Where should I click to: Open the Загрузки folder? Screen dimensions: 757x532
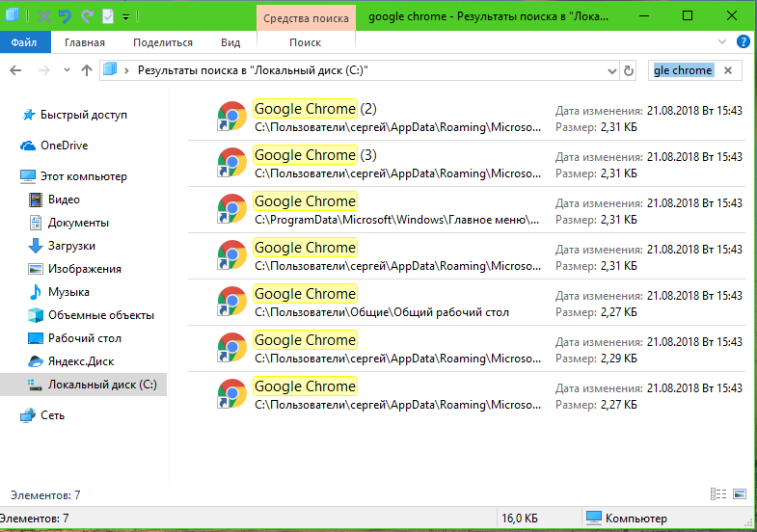coord(71,246)
